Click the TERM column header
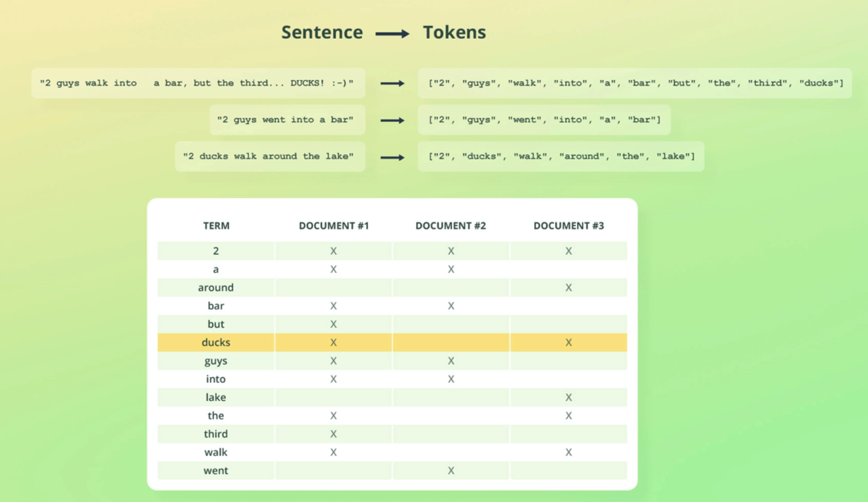Image resolution: width=868 pixels, height=502 pixels. click(x=216, y=226)
